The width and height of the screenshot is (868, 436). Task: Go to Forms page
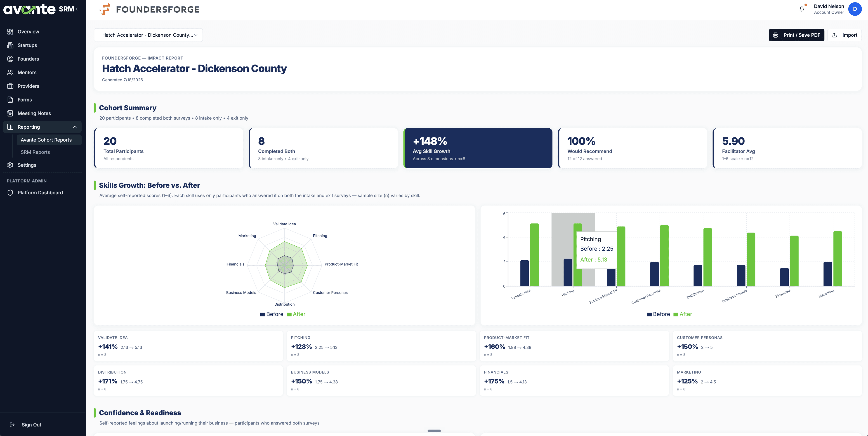click(x=42, y=100)
